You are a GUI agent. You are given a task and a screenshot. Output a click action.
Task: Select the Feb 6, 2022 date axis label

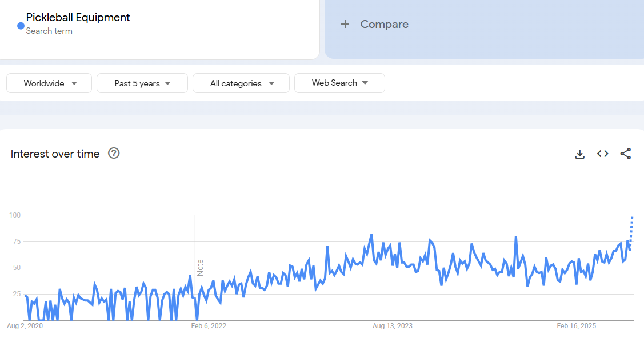[x=209, y=326]
